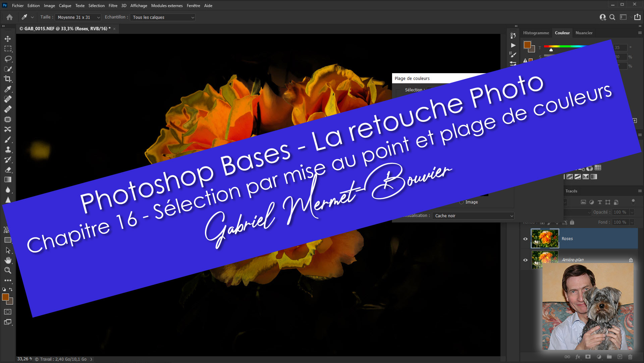
Task: Switch to the Histogramme tab
Action: point(536,33)
